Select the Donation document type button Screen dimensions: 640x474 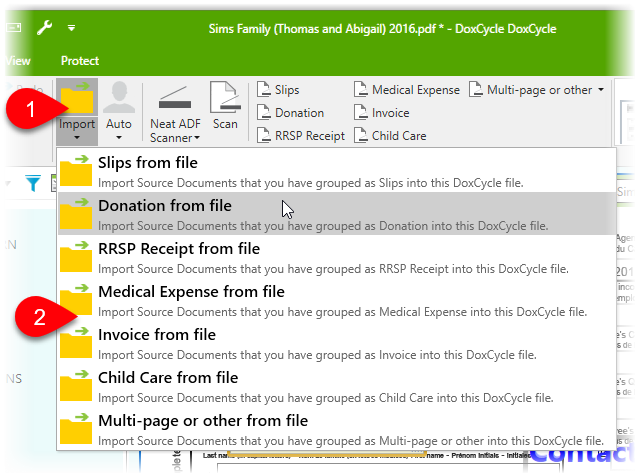click(290, 113)
